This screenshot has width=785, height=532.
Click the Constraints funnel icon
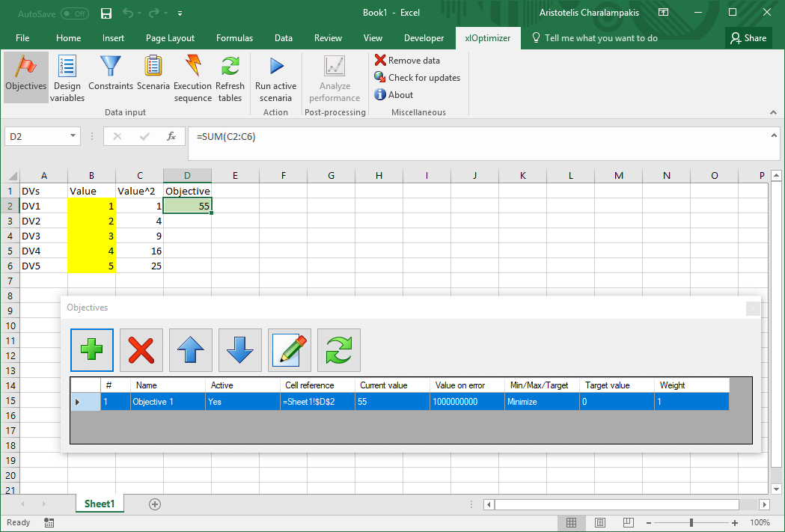coord(110,73)
